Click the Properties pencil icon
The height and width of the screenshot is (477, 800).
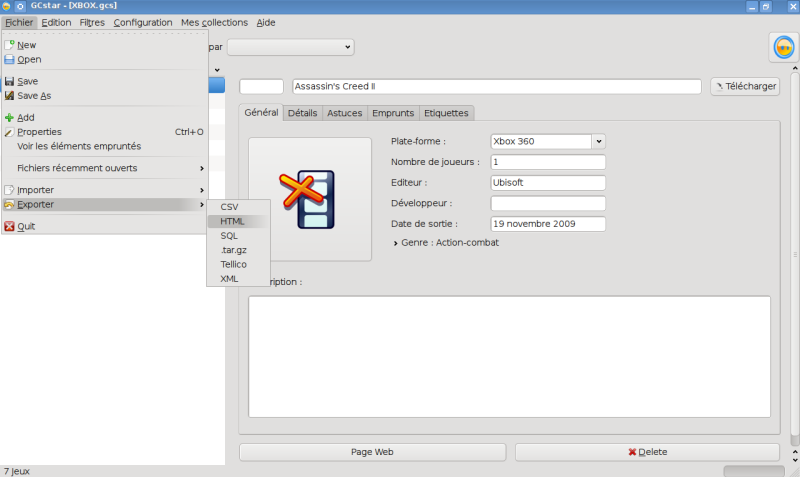[9, 132]
